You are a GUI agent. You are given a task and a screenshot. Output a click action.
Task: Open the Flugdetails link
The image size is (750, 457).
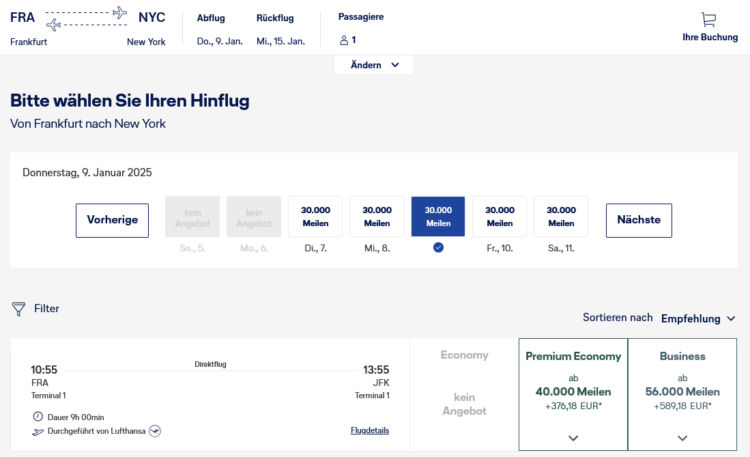pos(369,431)
